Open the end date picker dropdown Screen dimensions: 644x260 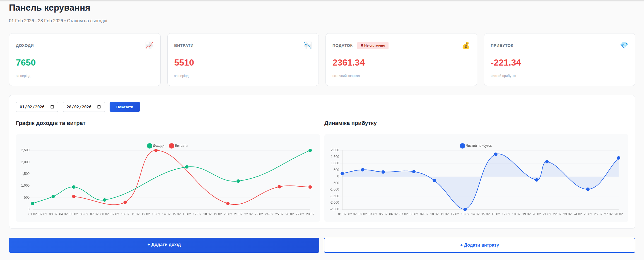pos(84,107)
